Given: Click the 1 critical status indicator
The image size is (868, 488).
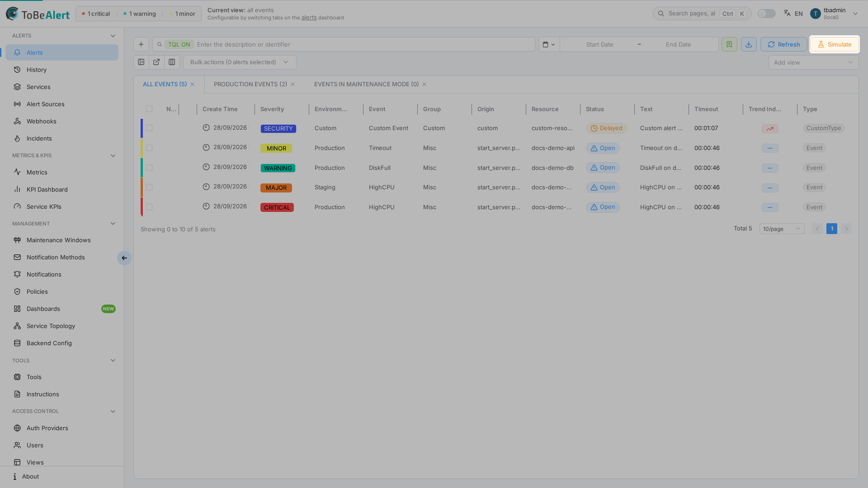Looking at the screenshot, I should coord(96,14).
